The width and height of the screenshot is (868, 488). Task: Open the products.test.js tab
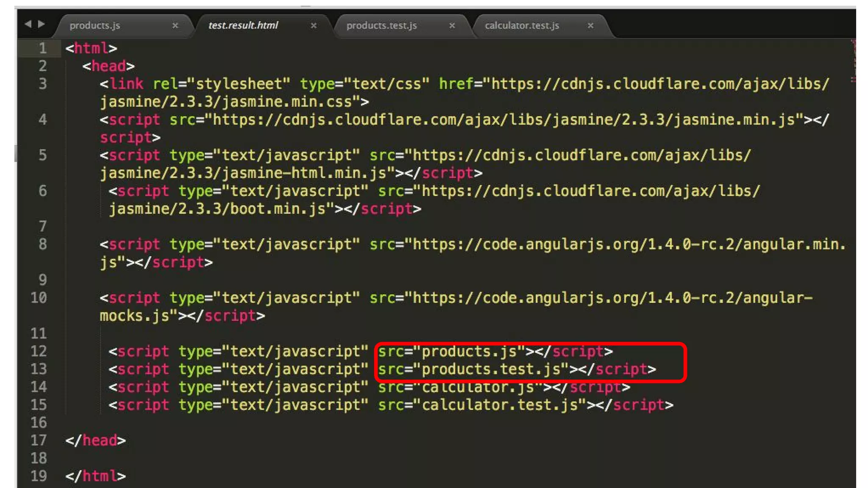point(381,26)
